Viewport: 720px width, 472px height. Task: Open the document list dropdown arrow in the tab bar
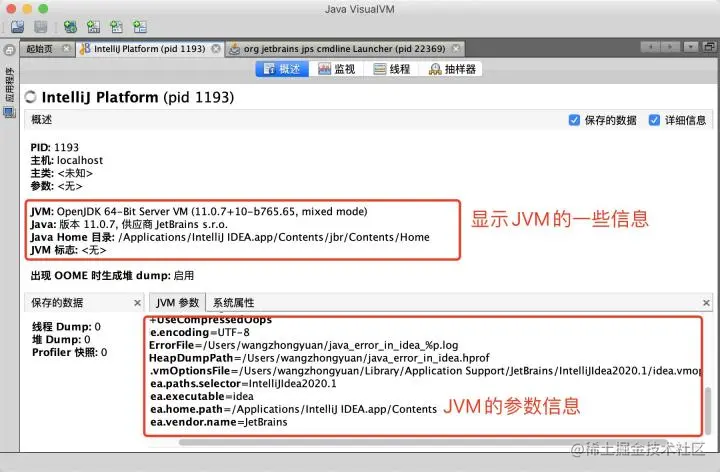click(690, 47)
